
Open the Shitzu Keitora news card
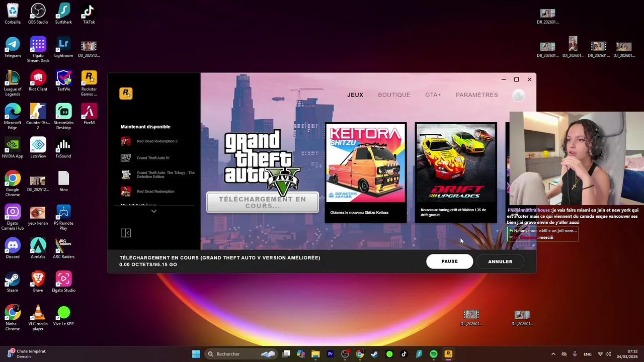366,172
